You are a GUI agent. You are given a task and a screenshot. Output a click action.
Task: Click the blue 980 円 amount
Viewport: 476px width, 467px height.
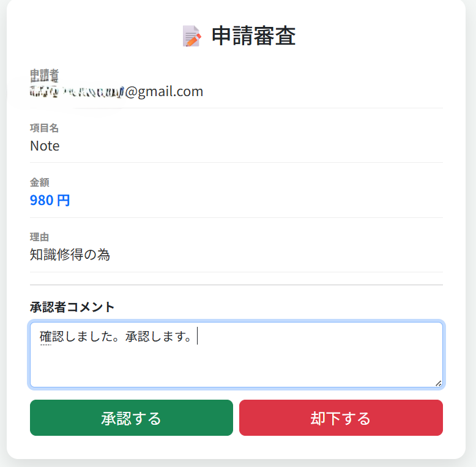pos(50,200)
